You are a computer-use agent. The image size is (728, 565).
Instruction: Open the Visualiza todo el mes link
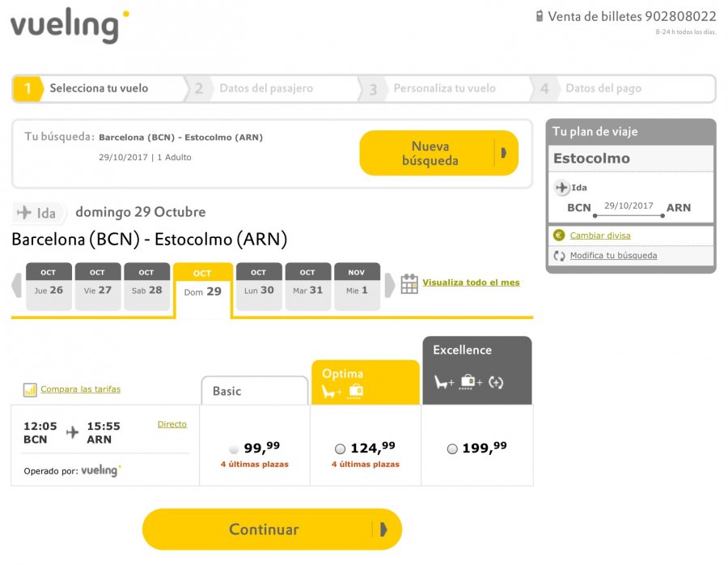click(x=471, y=282)
